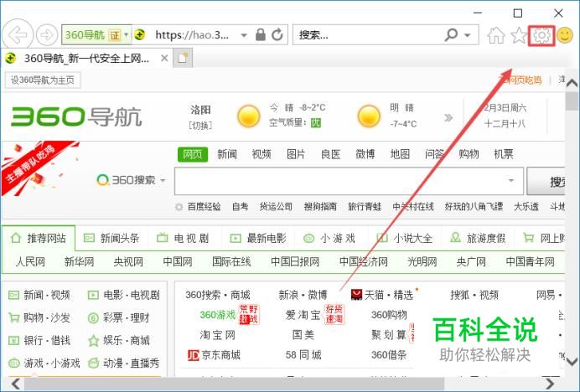Select the 新闻 search tab

[x=227, y=154]
